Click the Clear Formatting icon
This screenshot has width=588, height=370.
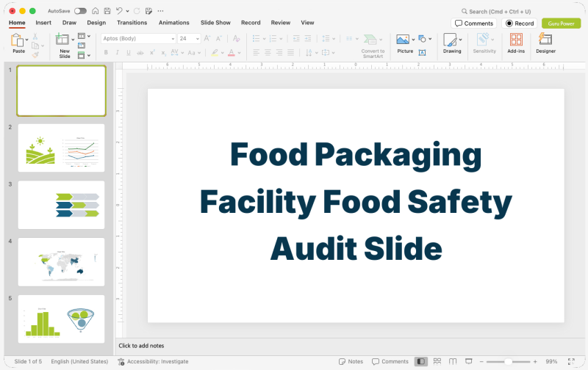[236, 38]
